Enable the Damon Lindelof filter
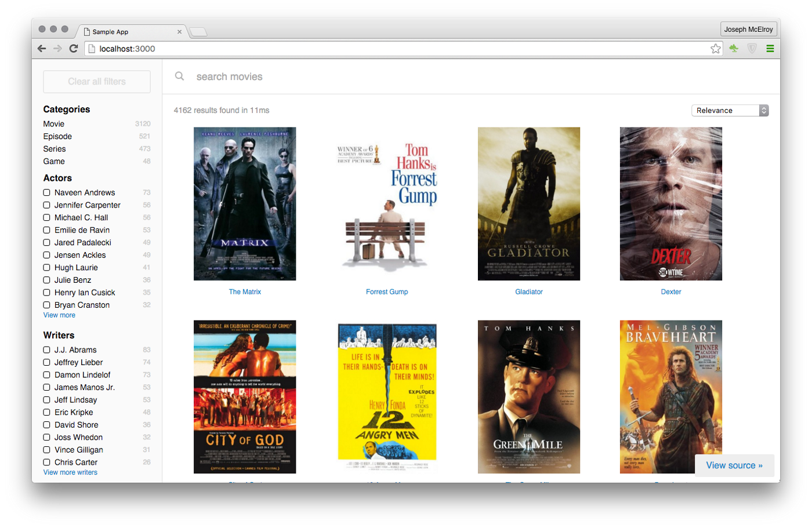Screen dimensions: 812x528 pyautogui.click(x=47, y=375)
